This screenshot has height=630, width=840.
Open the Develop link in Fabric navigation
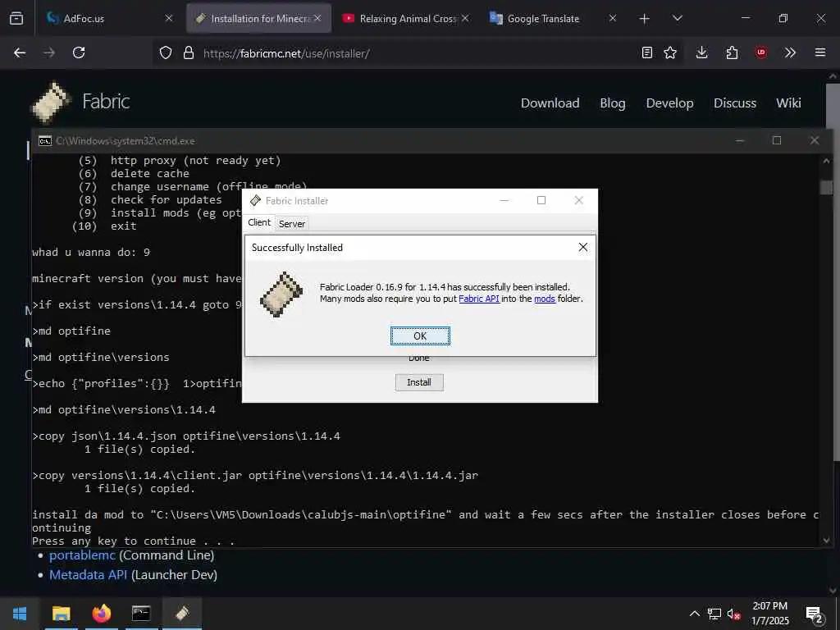click(x=669, y=103)
